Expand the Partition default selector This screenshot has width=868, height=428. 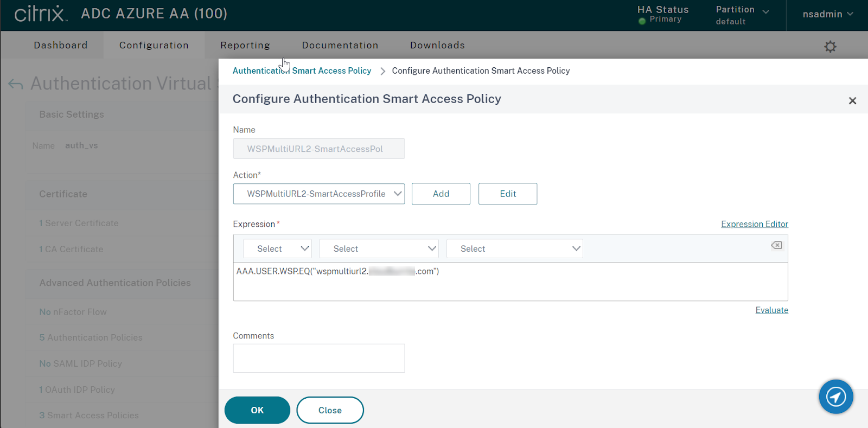742,15
